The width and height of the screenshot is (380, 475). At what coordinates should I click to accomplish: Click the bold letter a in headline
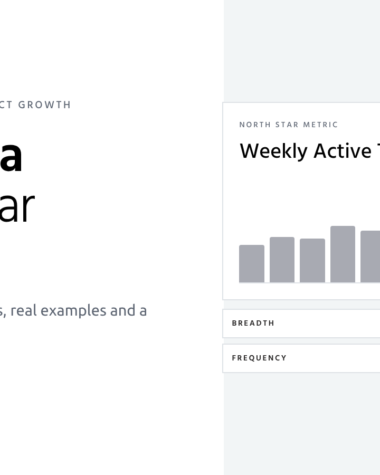click(x=10, y=156)
